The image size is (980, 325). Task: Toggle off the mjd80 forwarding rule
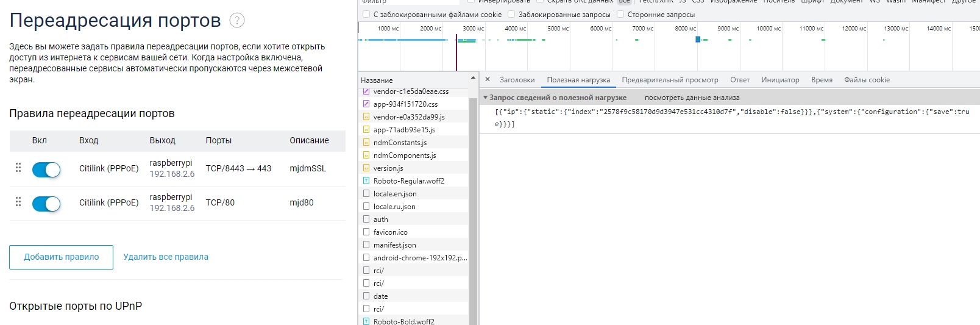pos(46,204)
